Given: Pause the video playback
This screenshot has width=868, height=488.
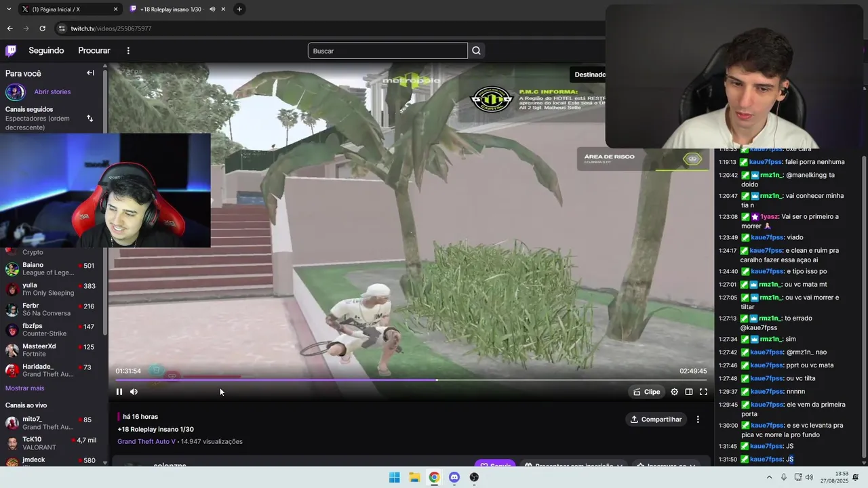Looking at the screenshot, I should pyautogui.click(x=119, y=392).
